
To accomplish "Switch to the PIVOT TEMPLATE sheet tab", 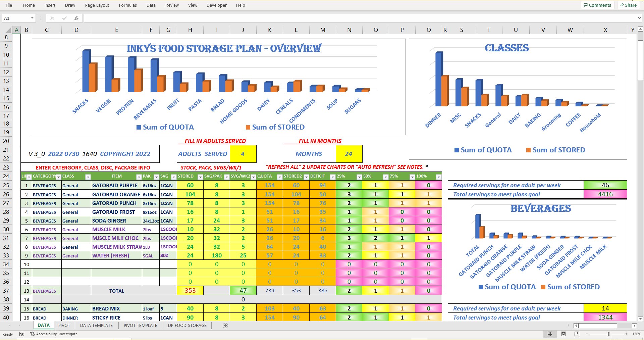I will [x=140, y=326].
